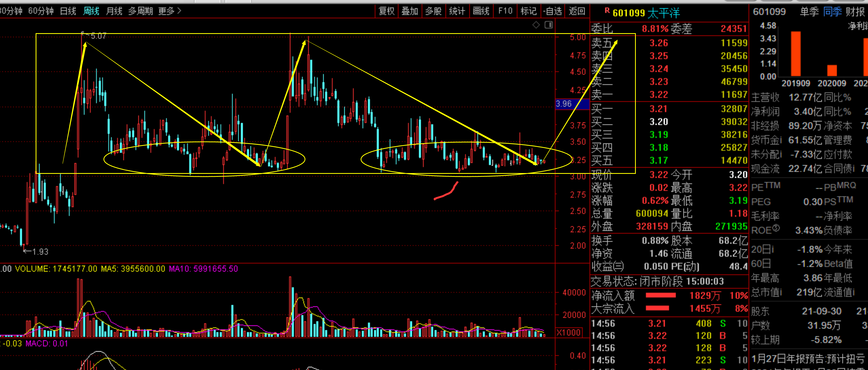Toggle 复权 price adjustment
Screen dimensions: 868x370
387,11
